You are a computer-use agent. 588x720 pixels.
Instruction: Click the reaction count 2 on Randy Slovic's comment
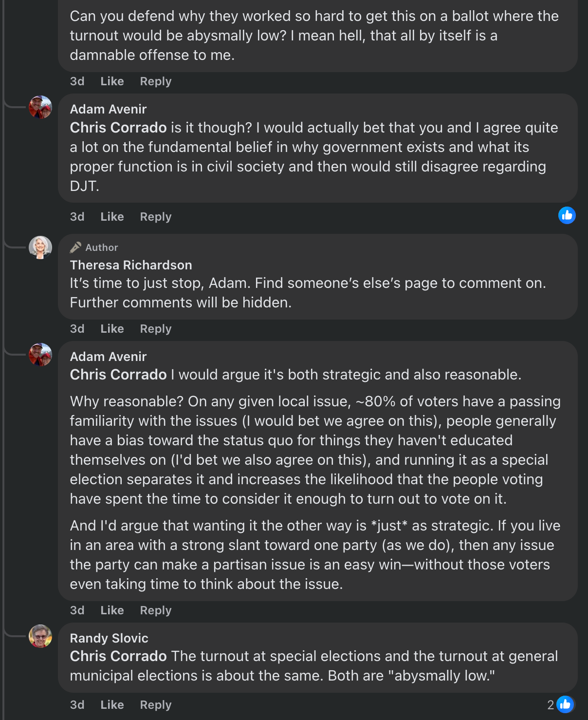pyautogui.click(x=551, y=704)
